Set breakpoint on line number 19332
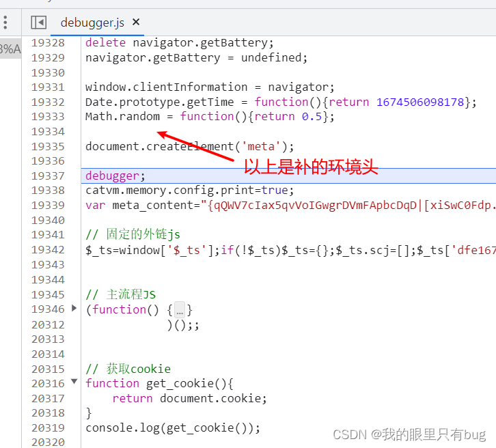The height and width of the screenshot is (448, 496). coord(48,102)
